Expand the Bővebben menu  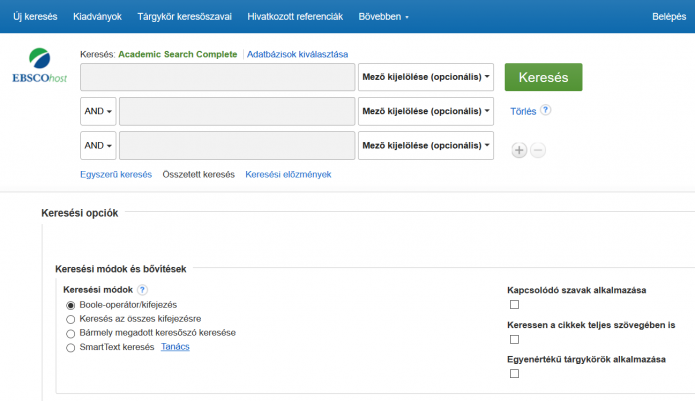point(384,17)
